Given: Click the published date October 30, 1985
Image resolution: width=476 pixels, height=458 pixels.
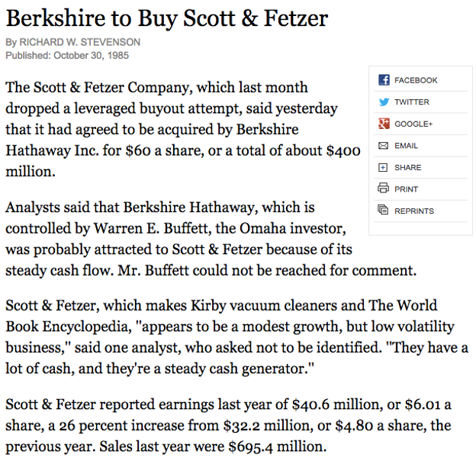Looking at the screenshot, I should tap(91, 55).
